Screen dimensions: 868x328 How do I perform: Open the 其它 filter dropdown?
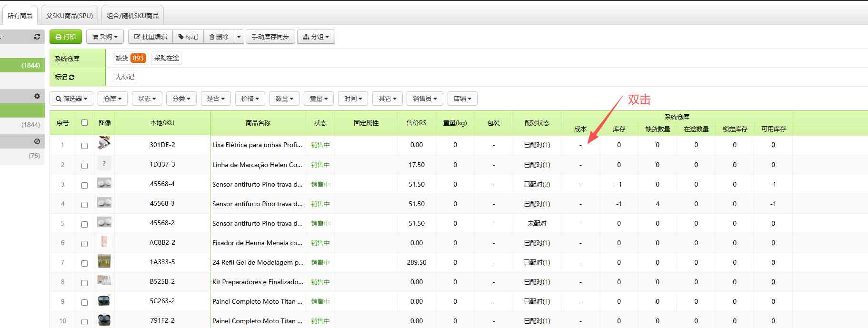pyautogui.click(x=387, y=99)
